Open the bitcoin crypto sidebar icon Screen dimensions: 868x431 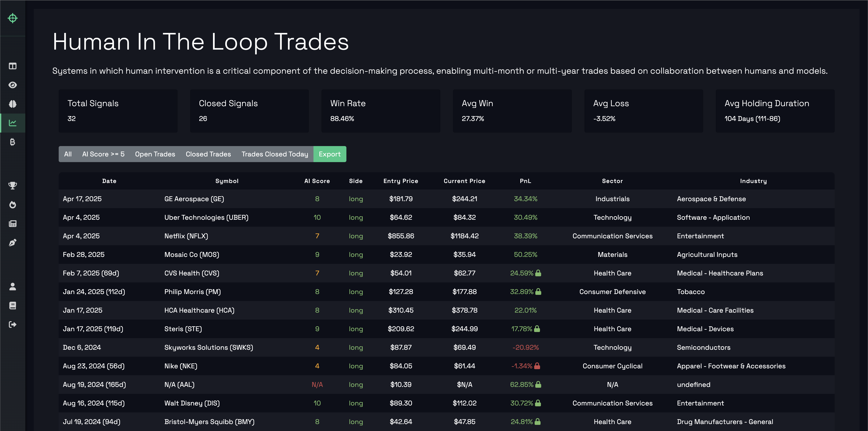click(12, 142)
